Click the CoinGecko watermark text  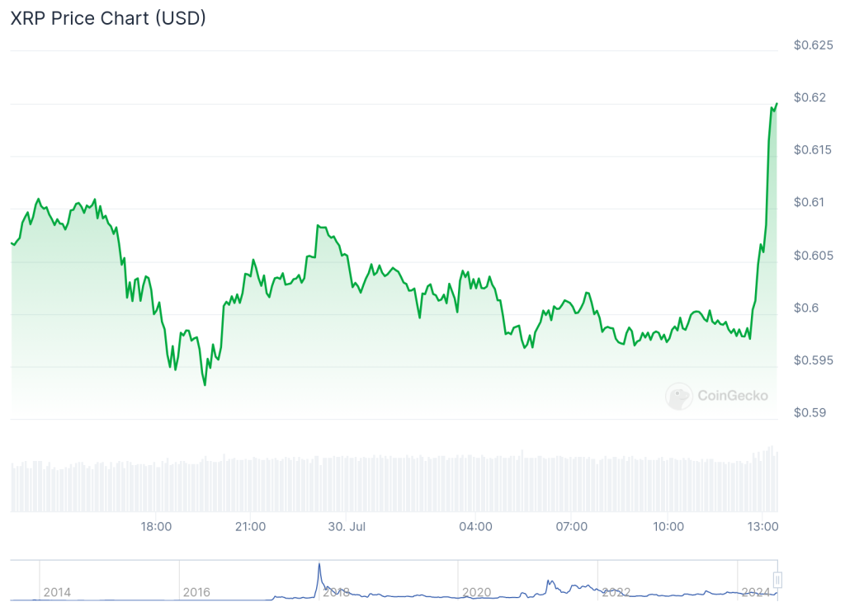tap(733, 396)
